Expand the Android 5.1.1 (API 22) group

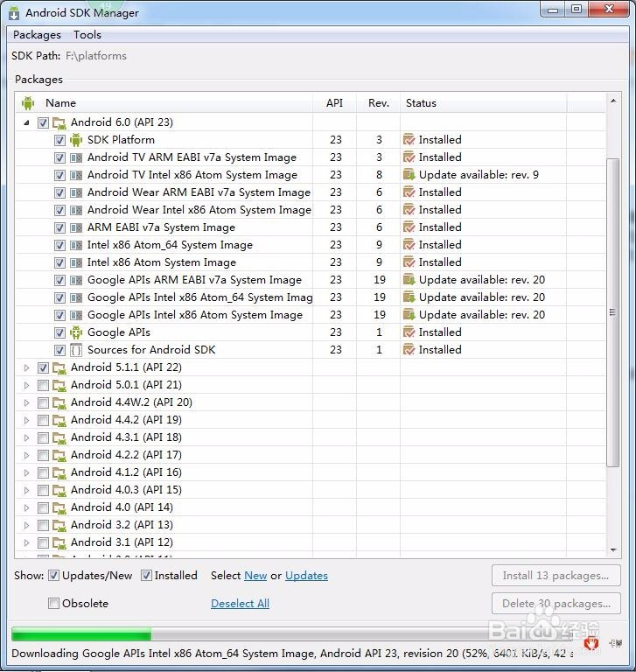coord(26,367)
